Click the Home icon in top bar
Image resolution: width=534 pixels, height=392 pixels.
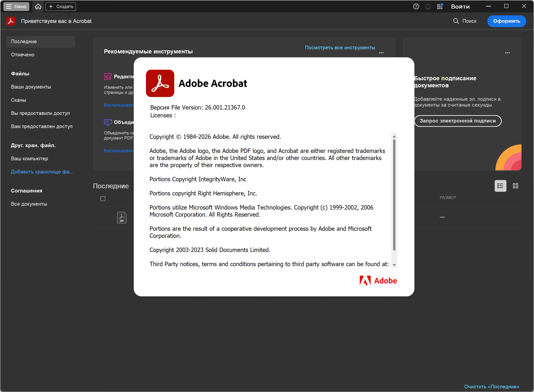pos(38,7)
